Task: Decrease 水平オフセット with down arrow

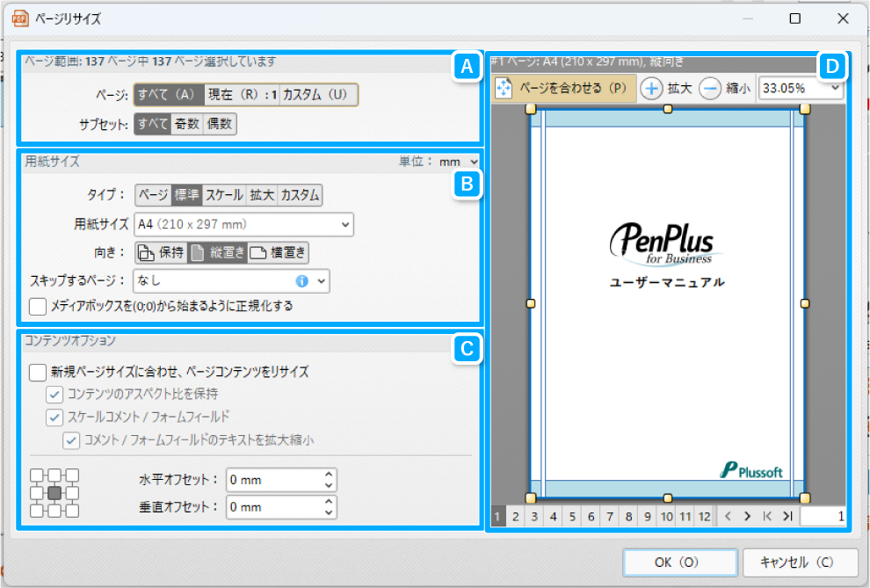Action: coord(329,486)
